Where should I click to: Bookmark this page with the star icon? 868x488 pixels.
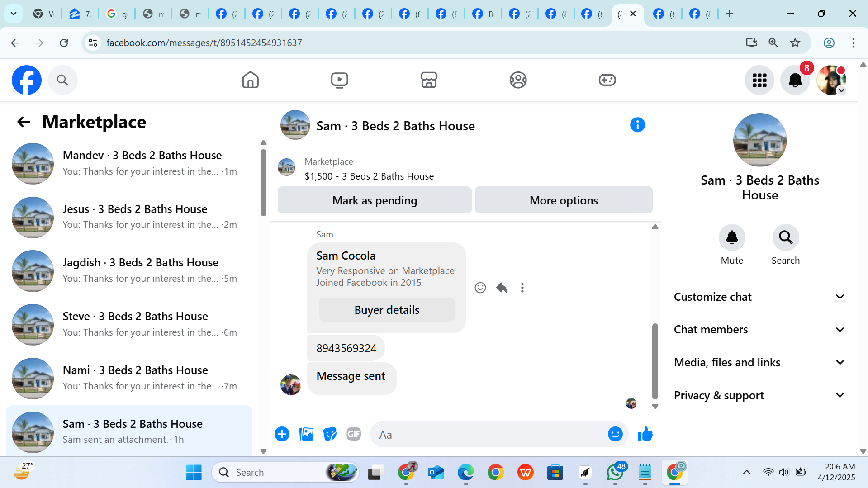click(795, 43)
